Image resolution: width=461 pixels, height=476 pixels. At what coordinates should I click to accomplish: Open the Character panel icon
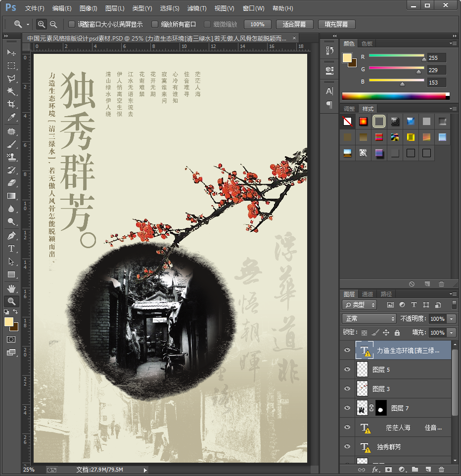pyautogui.click(x=329, y=91)
